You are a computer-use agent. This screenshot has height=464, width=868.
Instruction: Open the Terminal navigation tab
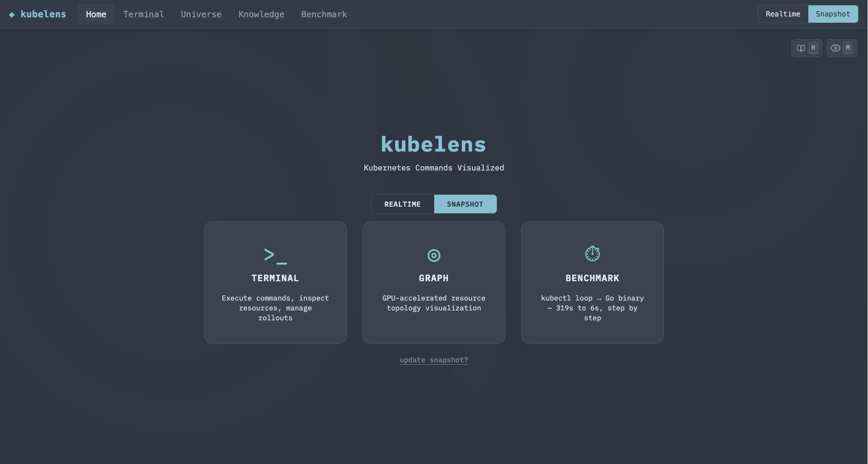click(144, 14)
